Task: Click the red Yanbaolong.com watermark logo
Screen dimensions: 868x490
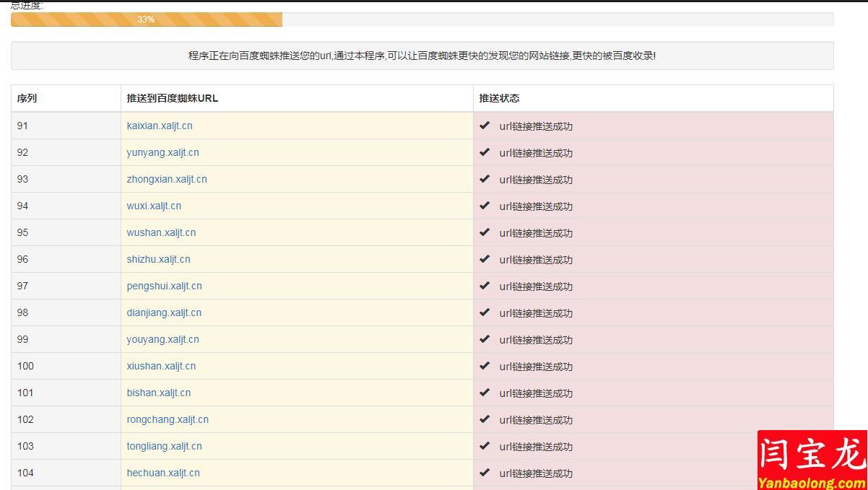Action: [x=812, y=461]
